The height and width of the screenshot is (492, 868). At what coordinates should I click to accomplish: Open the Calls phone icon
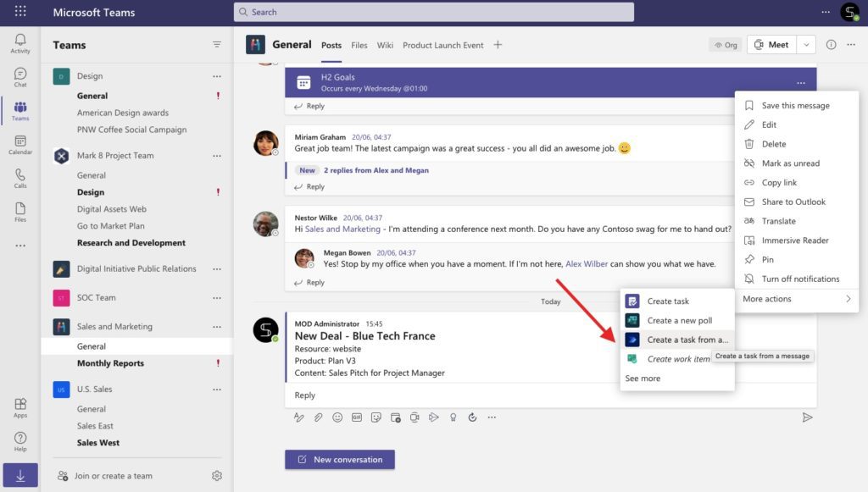click(20, 178)
